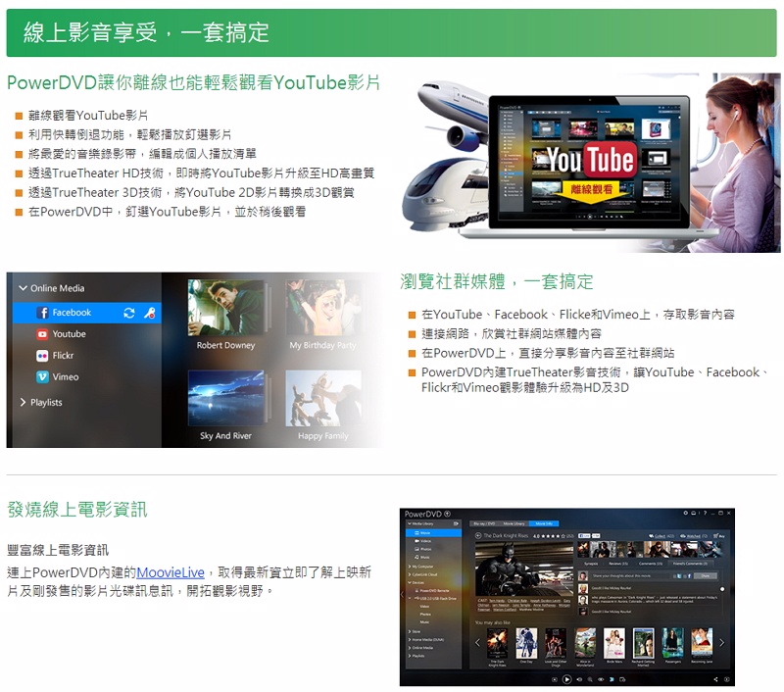The width and height of the screenshot is (784, 692).
Task: Open the Friend's Comments tab
Action: tap(690, 563)
